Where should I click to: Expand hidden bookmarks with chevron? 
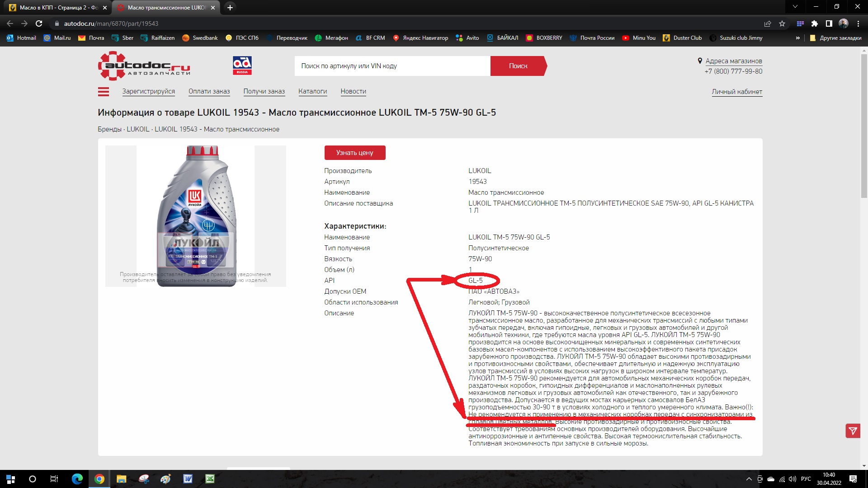(x=798, y=38)
